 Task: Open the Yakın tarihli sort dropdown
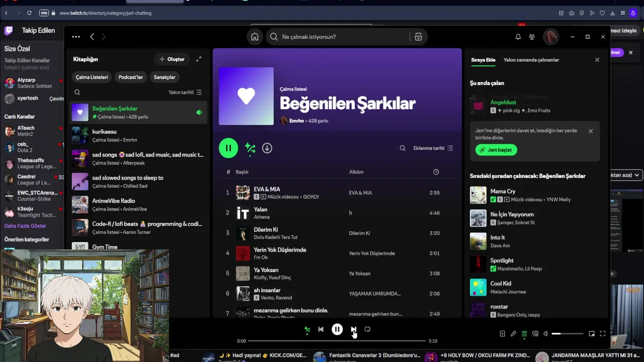coord(185,93)
